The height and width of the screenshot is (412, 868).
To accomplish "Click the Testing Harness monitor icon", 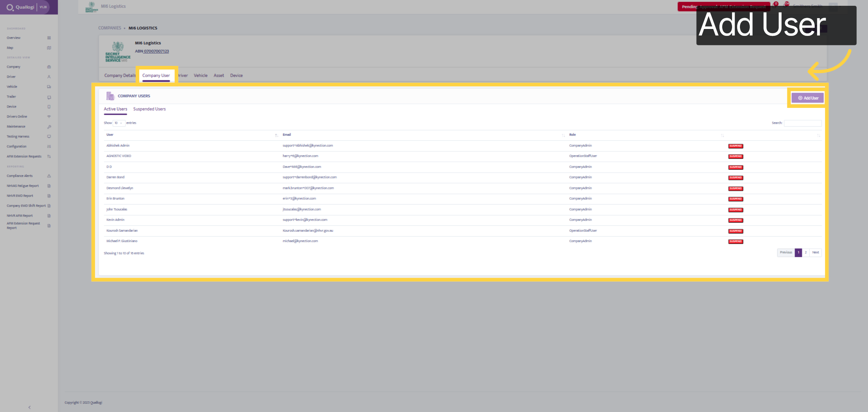I will pos(49,136).
